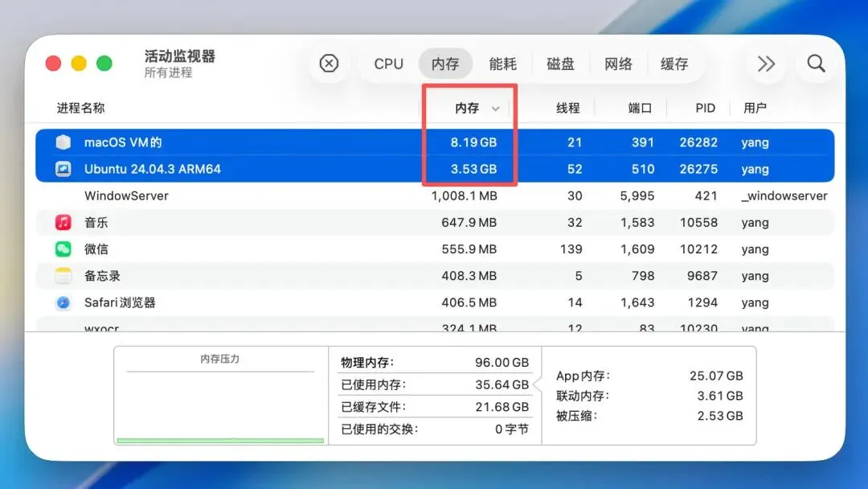Click 已缓存文件 21.68 GB value
868x489 pixels.
502,406
